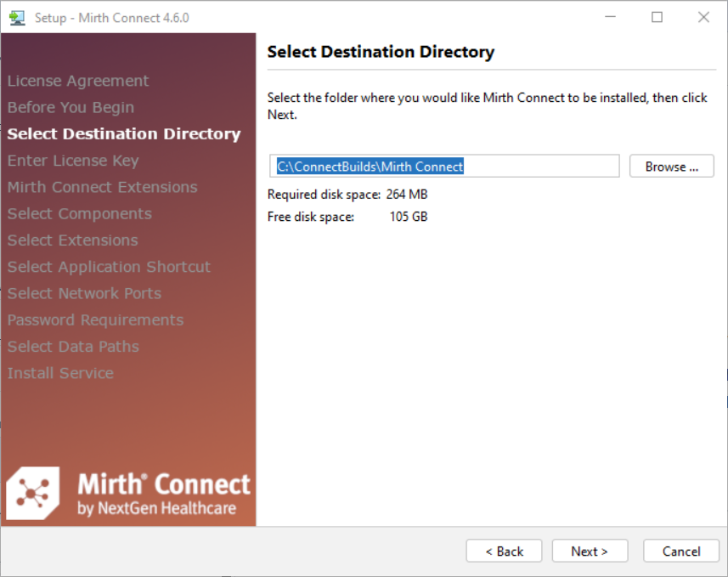The height and width of the screenshot is (577, 728).
Task: Maximize the setup window
Action: 657,17
